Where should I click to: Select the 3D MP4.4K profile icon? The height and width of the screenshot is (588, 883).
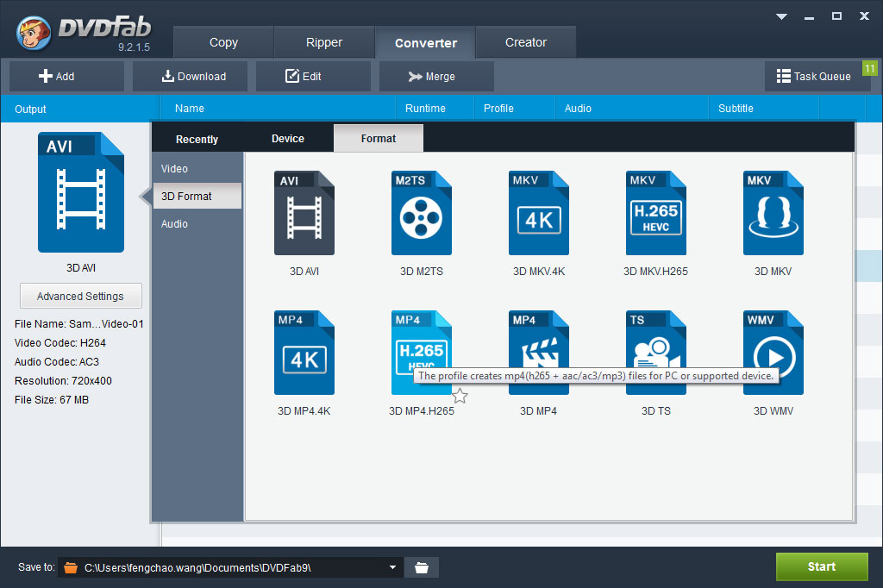coord(304,353)
